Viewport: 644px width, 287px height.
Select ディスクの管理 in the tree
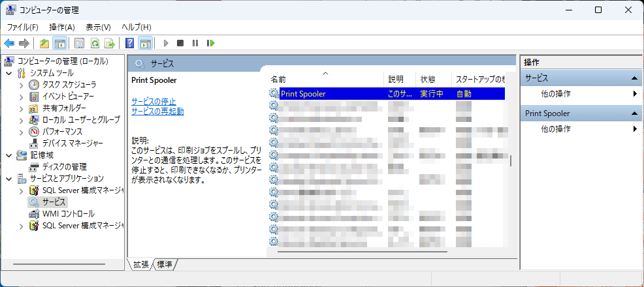pos(64,167)
